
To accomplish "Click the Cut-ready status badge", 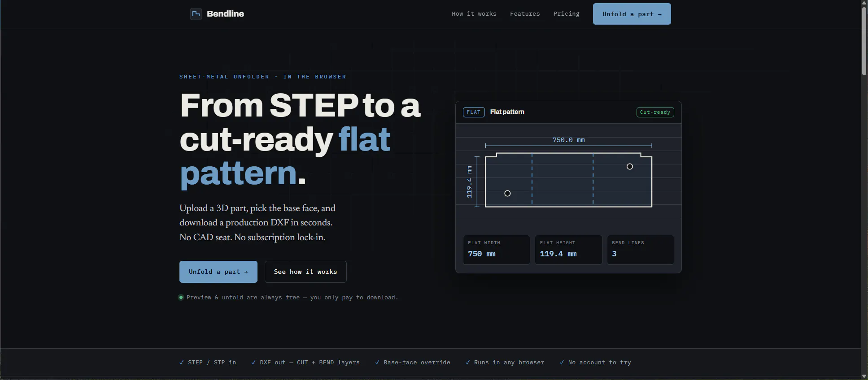I will [x=655, y=112].
